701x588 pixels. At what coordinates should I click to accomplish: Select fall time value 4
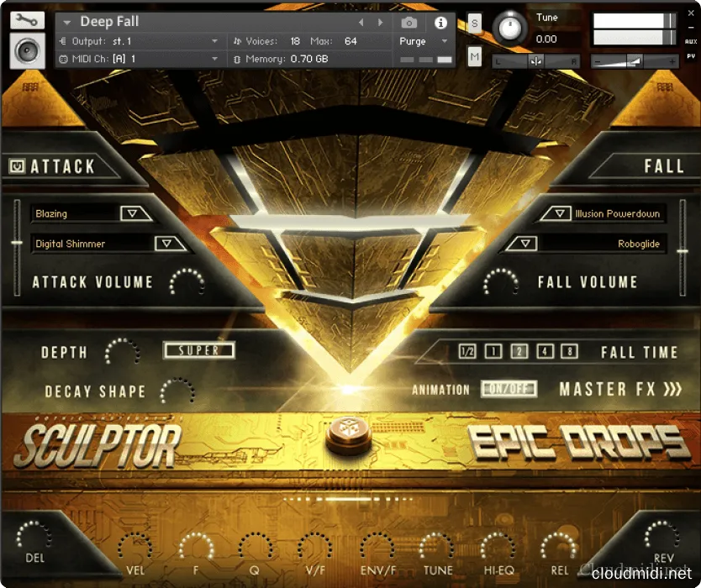tap(546, 352)
